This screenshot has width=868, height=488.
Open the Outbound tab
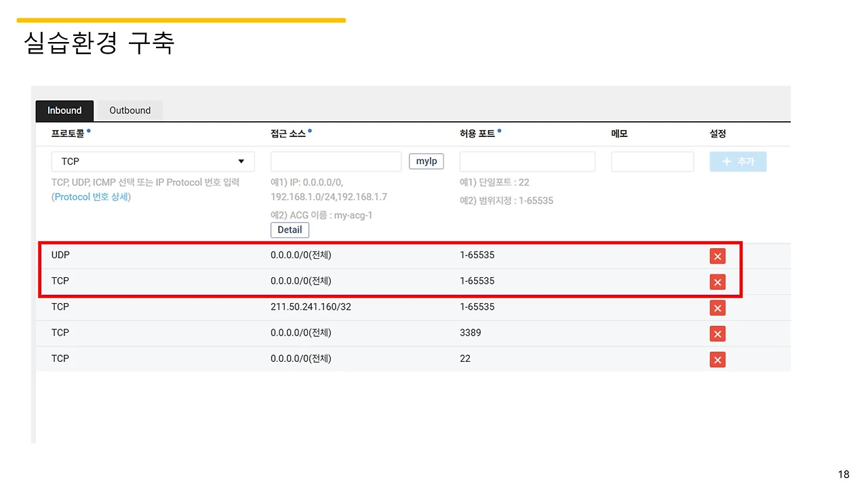coord(130,110)
